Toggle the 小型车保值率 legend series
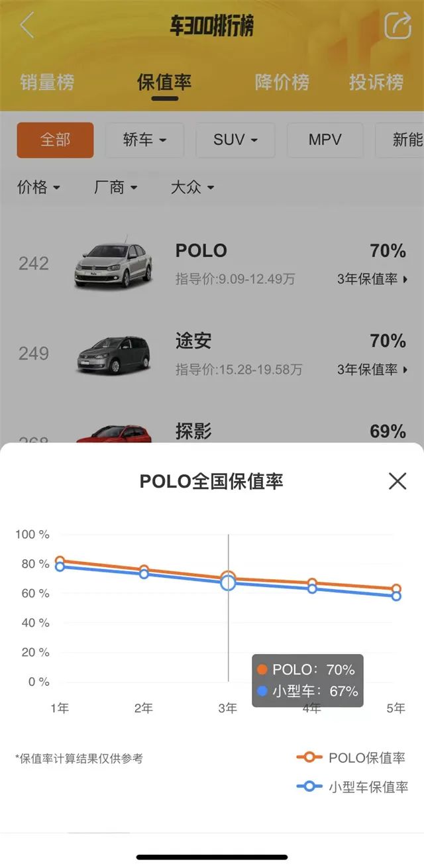 click(352, 787)
